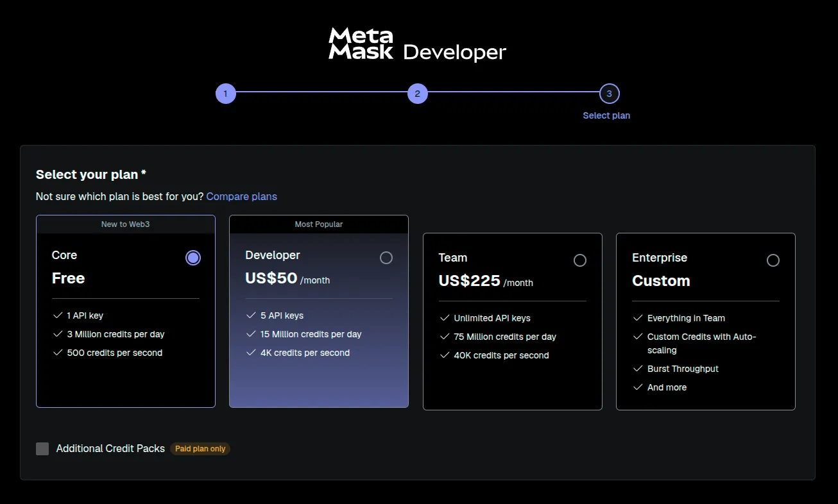Click the MetaMask Developer logo

pyautogui.click(x=417, y=45)
